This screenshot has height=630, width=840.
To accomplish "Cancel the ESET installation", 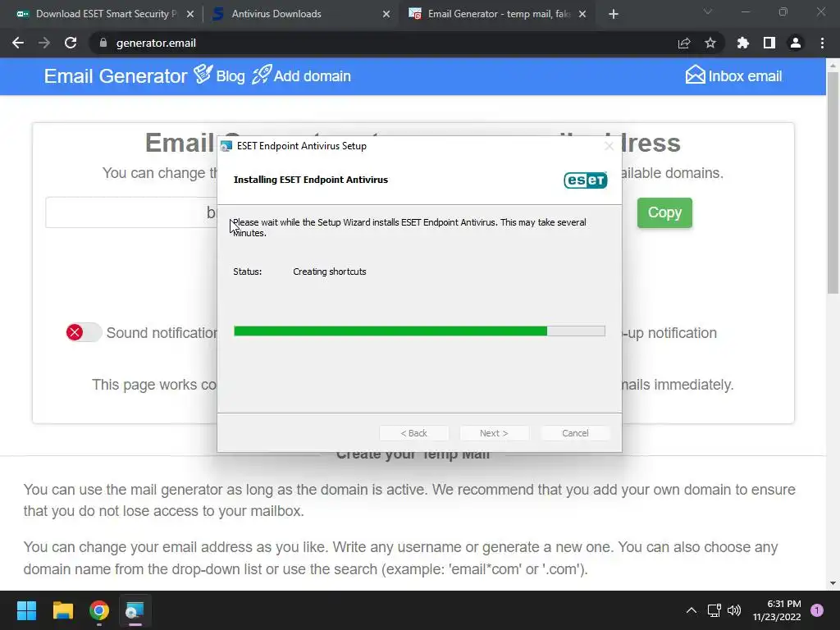I will (x=575, y=433).
